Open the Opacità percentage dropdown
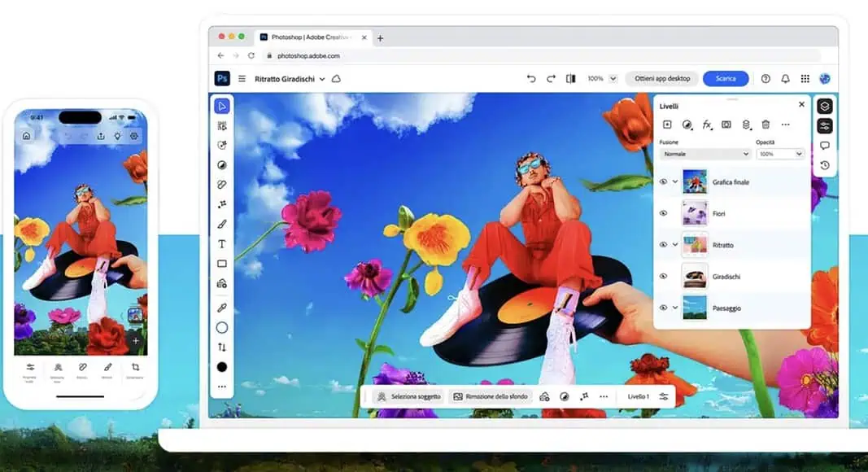This screenshot has height=472, width=868. pyautogui.click(x=779, y=154)
